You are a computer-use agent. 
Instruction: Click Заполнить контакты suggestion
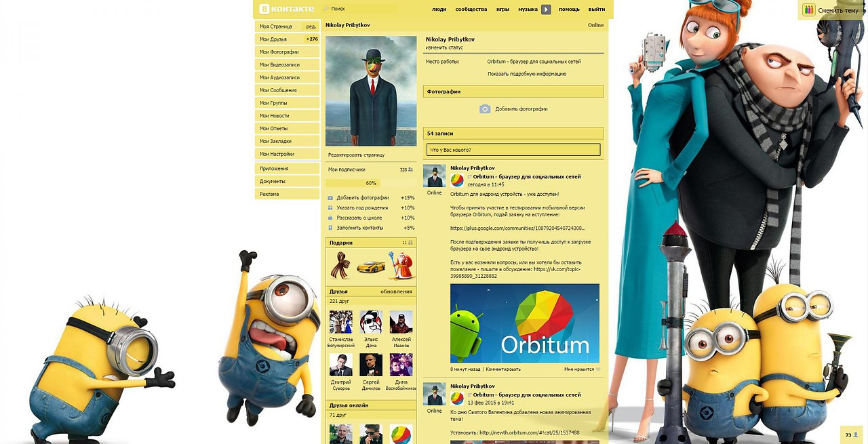pos(371,228)
